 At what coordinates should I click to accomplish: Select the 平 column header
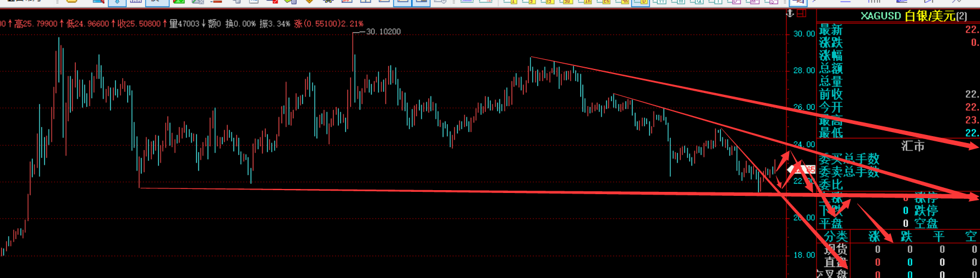[x=939, y=236]
